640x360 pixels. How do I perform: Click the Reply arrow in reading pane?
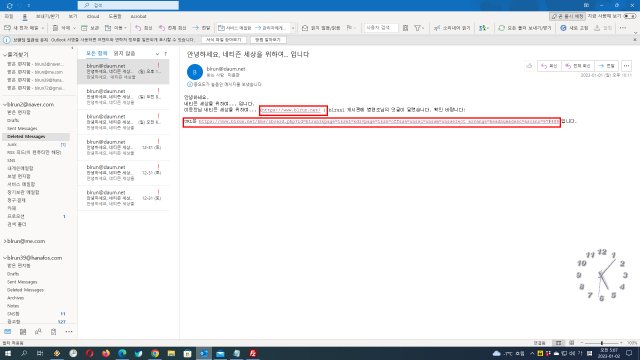point(549,66)
